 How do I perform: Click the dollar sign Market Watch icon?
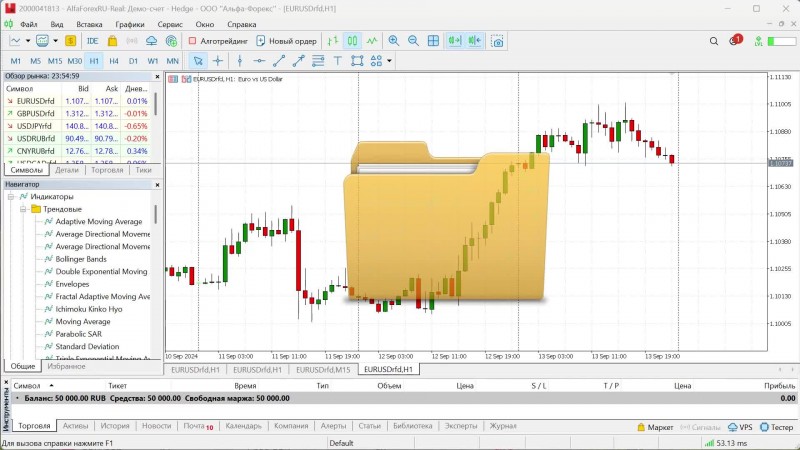click(70, 41)
